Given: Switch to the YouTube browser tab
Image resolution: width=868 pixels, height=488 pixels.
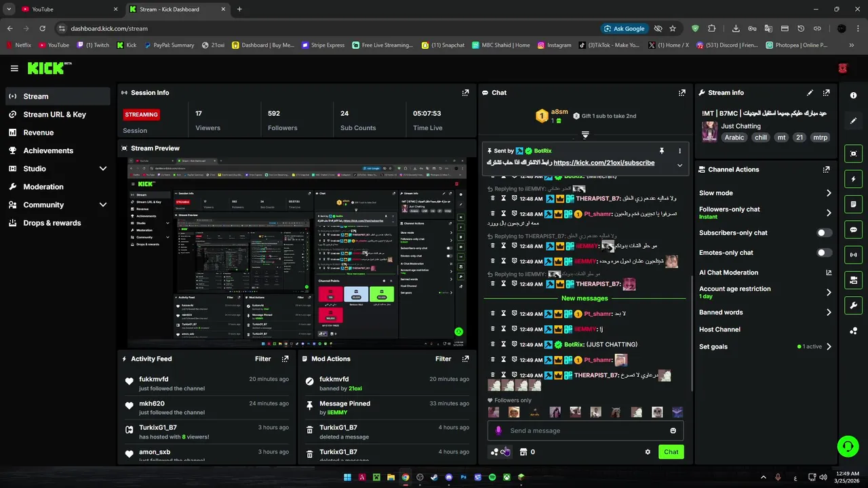Looking at the screenshot, I should click(x=69, y=9).
